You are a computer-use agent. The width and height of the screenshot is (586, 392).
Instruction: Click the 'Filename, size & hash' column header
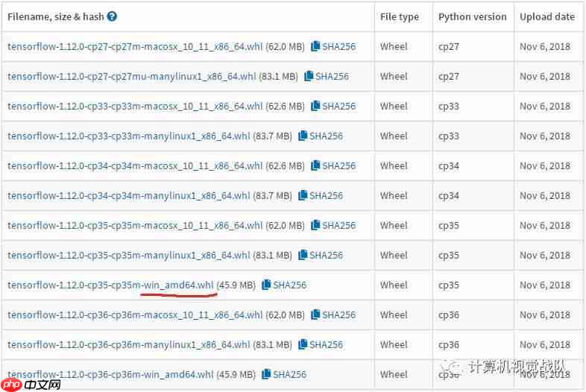(x=56, y=17)
